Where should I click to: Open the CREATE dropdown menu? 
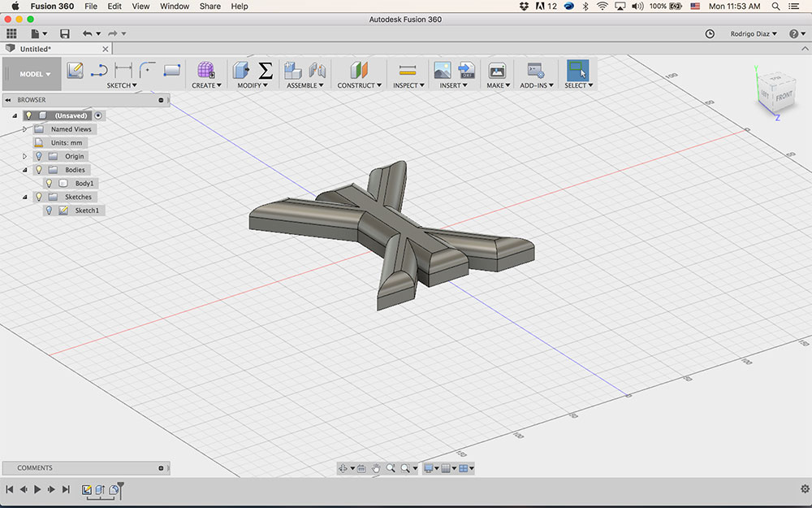[x=206, y=85]
